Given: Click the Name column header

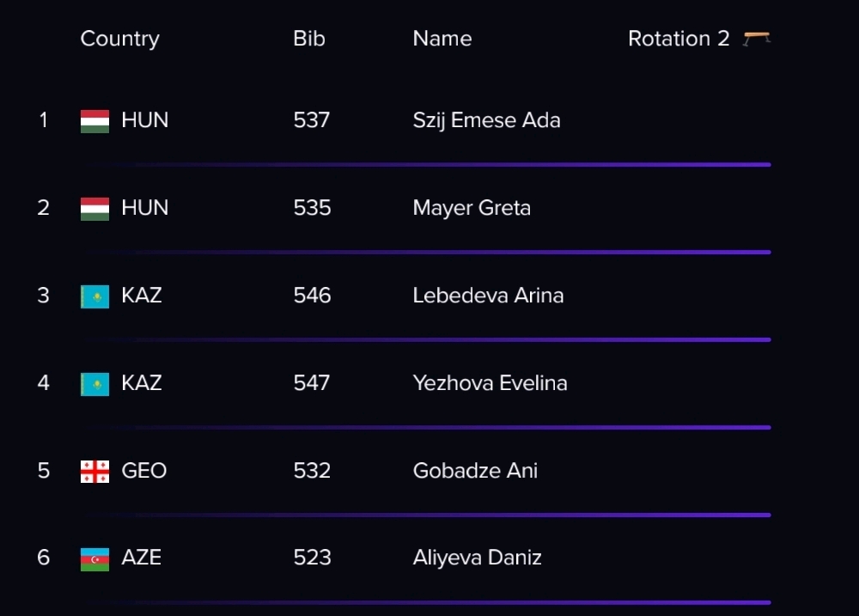Looking at the screenshot, I should 442,39.
